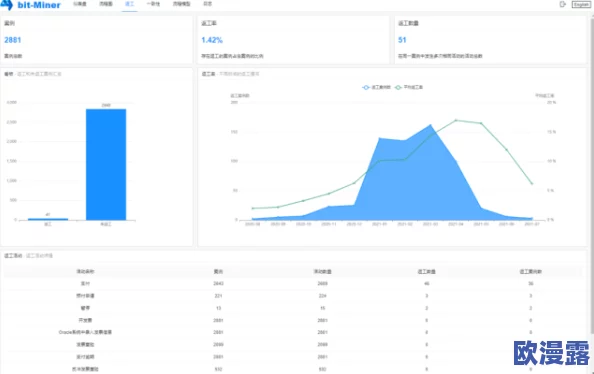Click the bit-Miner logo

(x=31, y=5)
